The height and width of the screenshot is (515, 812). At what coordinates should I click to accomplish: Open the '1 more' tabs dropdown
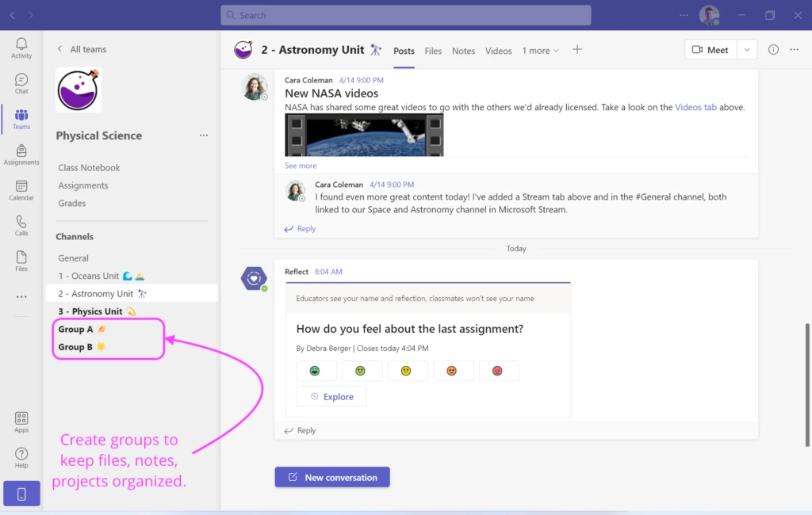click(540, 50)
